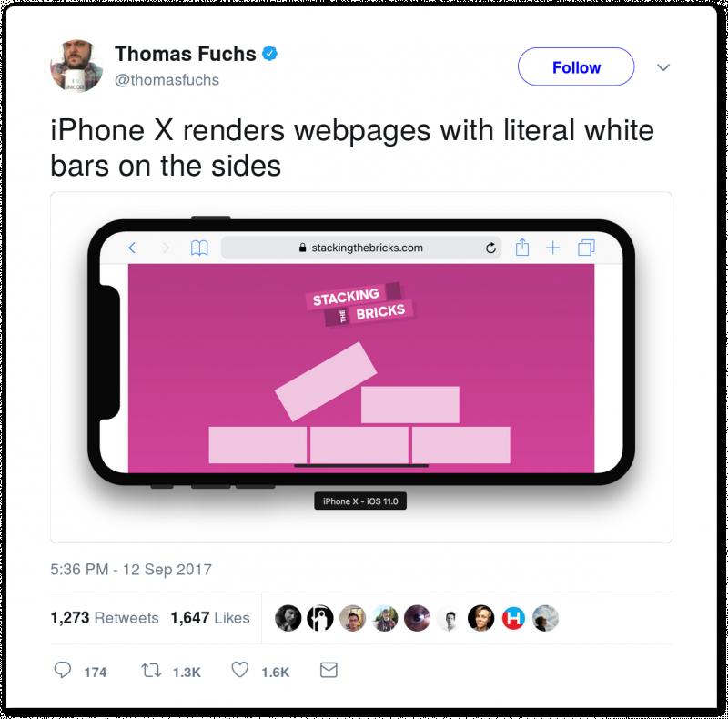Click the Safari bookmarks book icon
Viewport: 728px width, 719px height.
coord(199,248)
